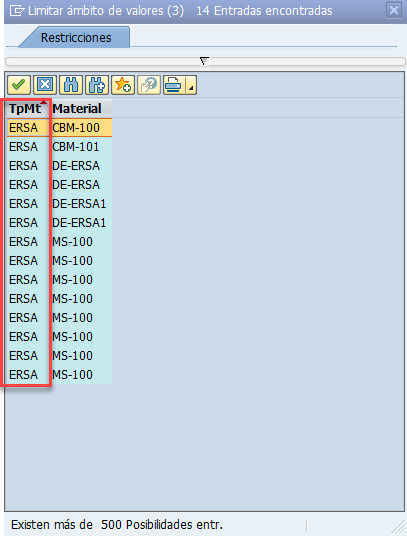Switch to the Restricciones tab

point(76,37)
